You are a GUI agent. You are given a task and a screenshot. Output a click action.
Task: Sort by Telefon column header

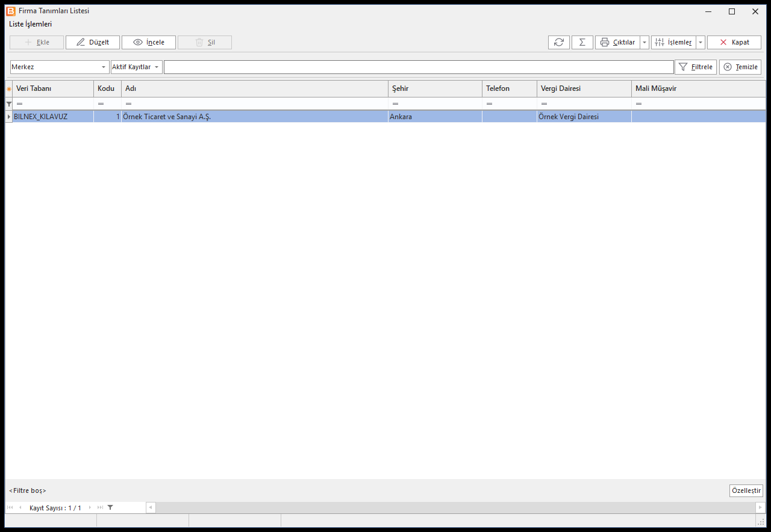[510, 88]
